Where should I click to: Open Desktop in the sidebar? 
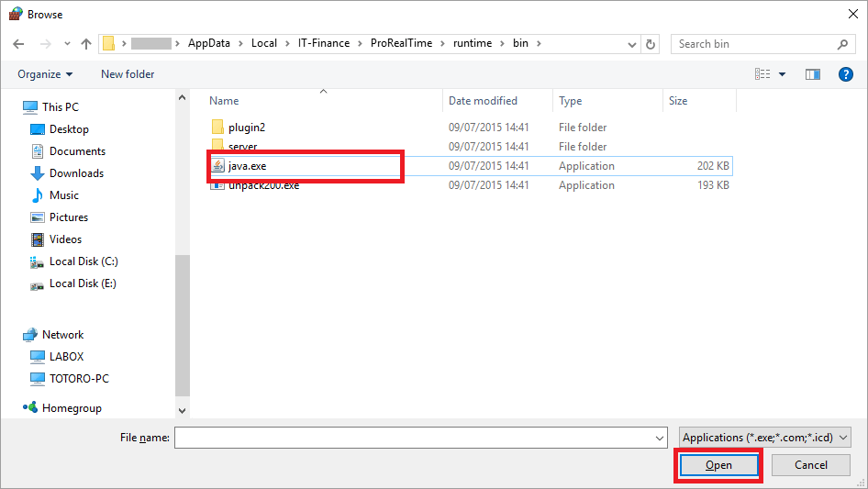pos(69,129)
